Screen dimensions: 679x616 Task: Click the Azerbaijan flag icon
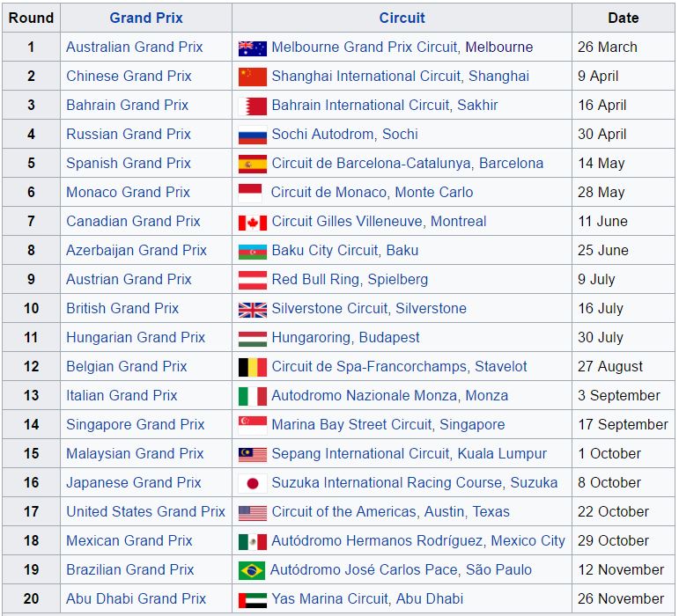coord(253,252)
